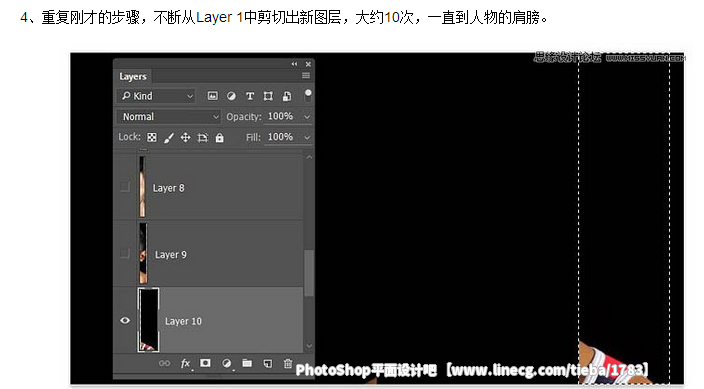Toggle the layer filtering switch

click(x=308, y=96)
